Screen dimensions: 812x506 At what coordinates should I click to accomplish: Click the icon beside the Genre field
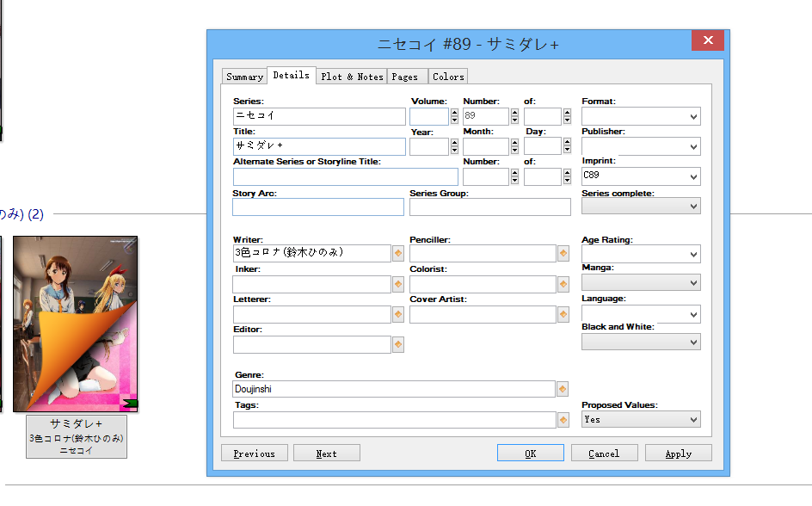point(563,389)
